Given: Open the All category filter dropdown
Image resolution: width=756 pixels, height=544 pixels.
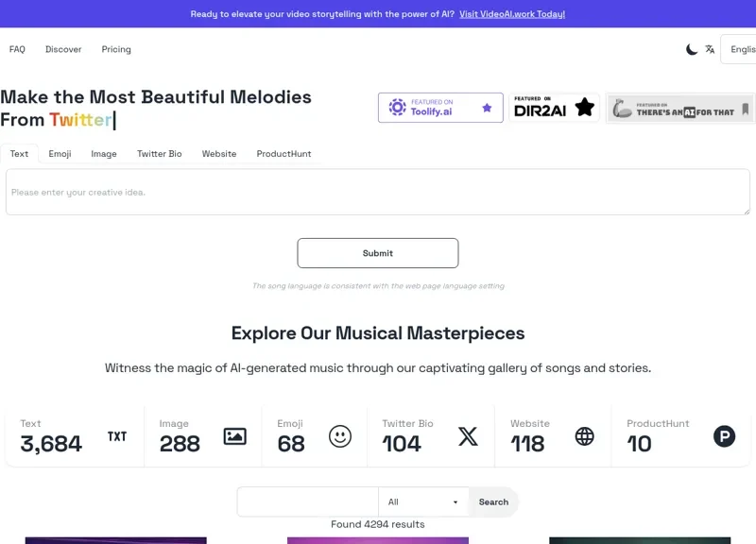Looking at the screenshot, I should point(423,501).
